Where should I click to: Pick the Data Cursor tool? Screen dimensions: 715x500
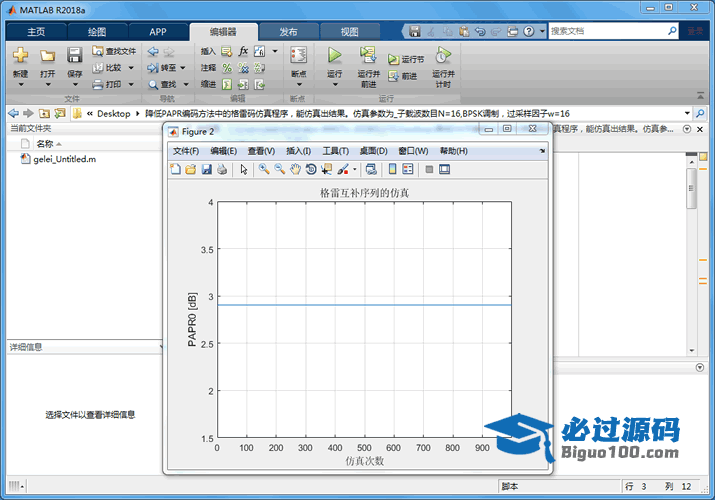point(326,169)
